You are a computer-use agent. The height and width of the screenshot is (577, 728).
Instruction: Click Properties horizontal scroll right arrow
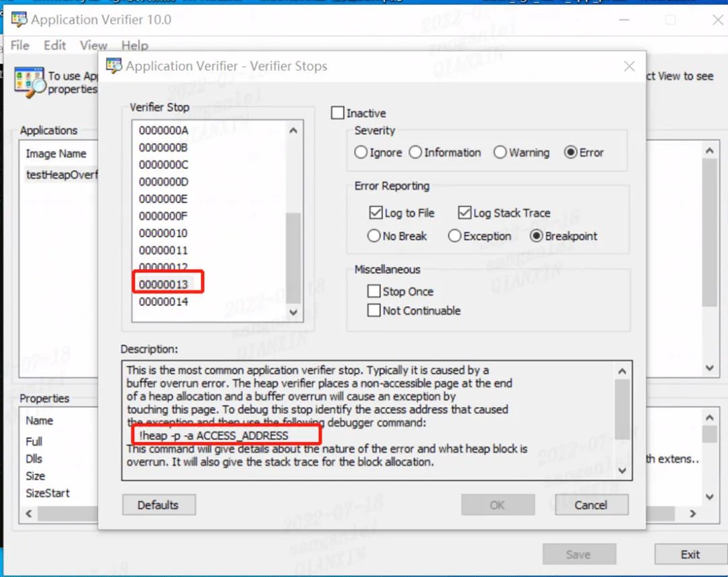pyautogui.click(x=693, y=514)
